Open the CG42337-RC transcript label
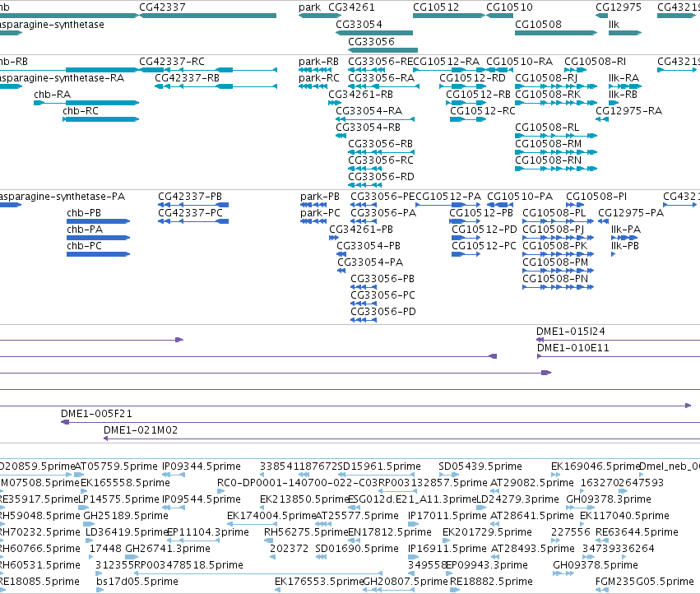The image size is (700, 594). click(x=172, y=61)
